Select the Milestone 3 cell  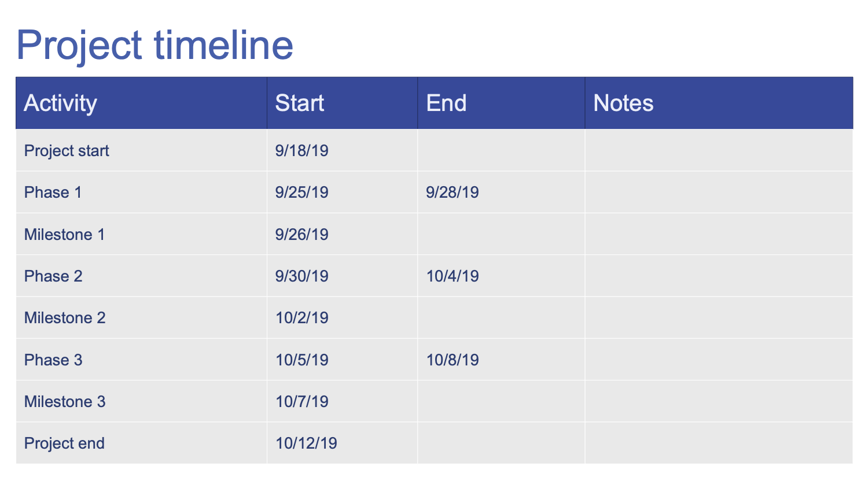65,402
